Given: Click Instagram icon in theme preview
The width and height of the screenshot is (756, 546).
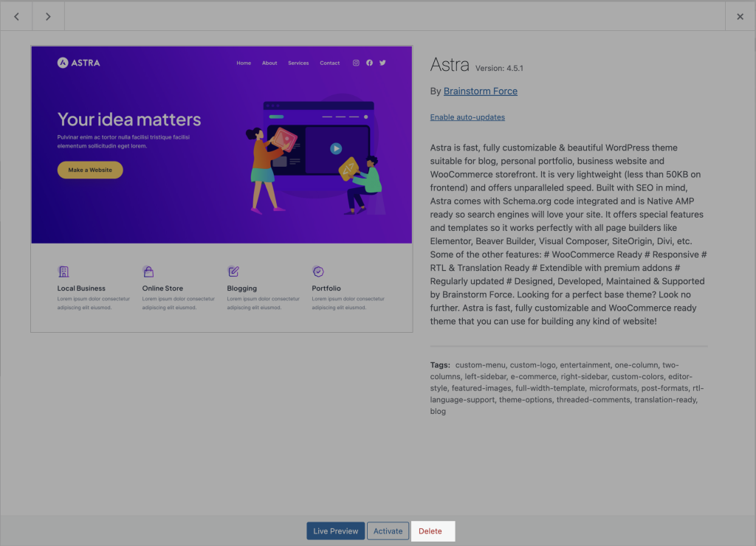Looking at the screenshot, I should coord(356,63).
